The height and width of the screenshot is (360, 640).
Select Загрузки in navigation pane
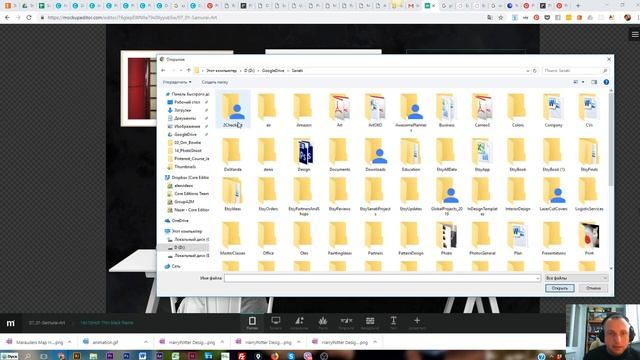tap(182, 110)
